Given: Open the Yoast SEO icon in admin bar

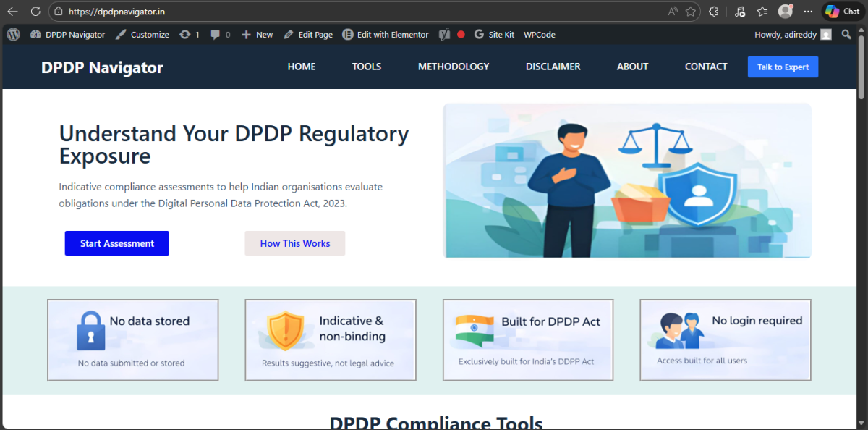Looking at the screenshot, I should click(x=445, y=34).
